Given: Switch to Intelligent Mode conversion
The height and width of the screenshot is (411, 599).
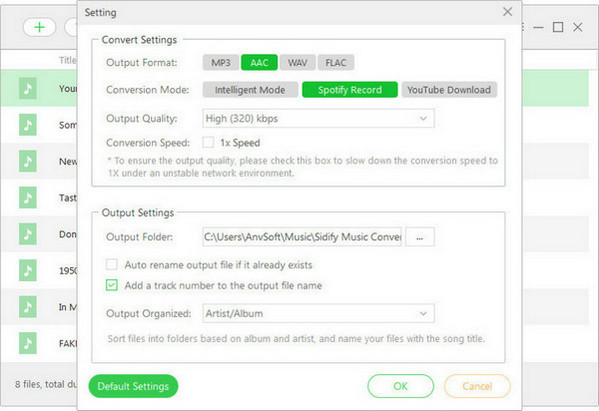Looking at the screenshot, I should 250,90.
